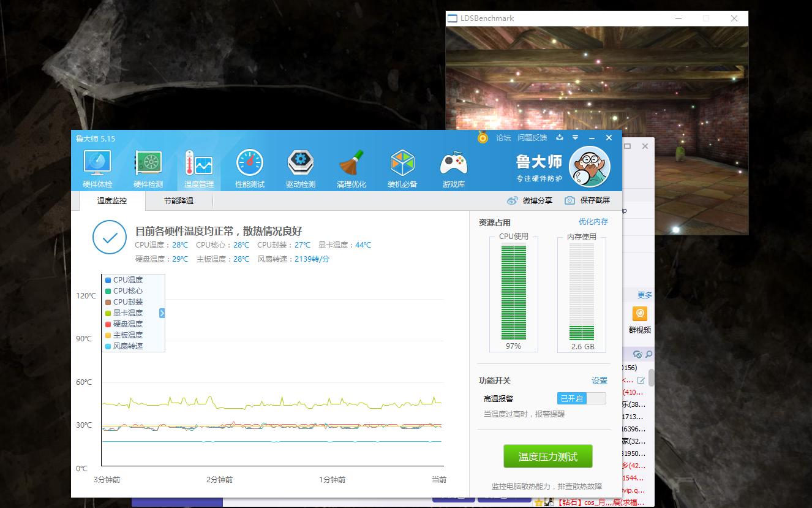Open the 游戏库 game library controller
The height and width of the screenshot is (508, 812).
pos(453,169)
